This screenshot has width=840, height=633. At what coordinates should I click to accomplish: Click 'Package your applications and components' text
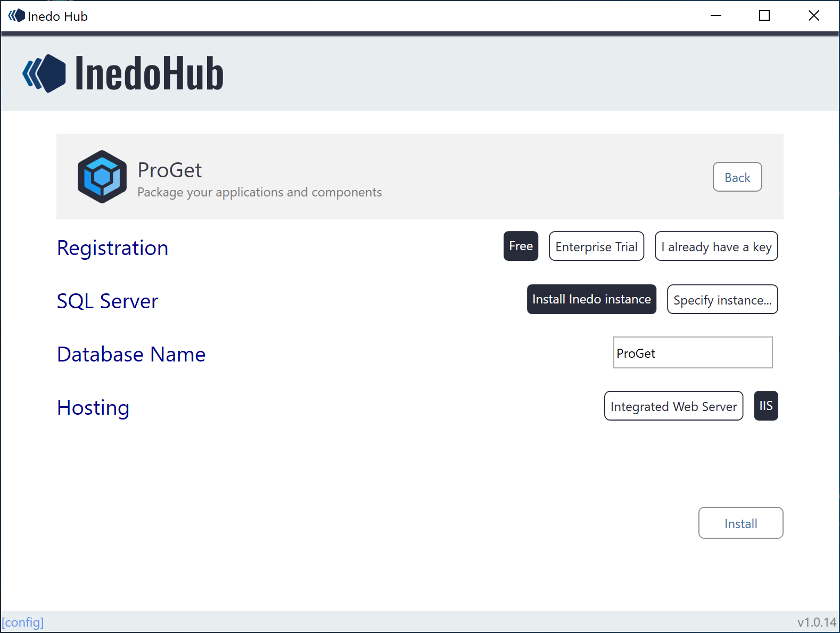[259, 192]
